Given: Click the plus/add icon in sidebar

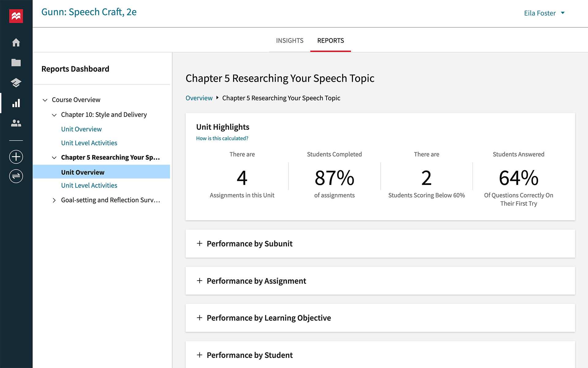Looking at the screenshot, I should 16,157.
